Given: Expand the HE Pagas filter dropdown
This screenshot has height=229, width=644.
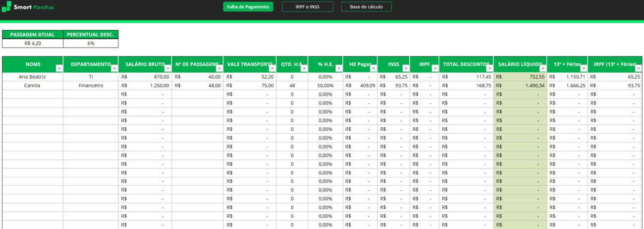Looking at the screenshot, I should [x=374, y=69].
